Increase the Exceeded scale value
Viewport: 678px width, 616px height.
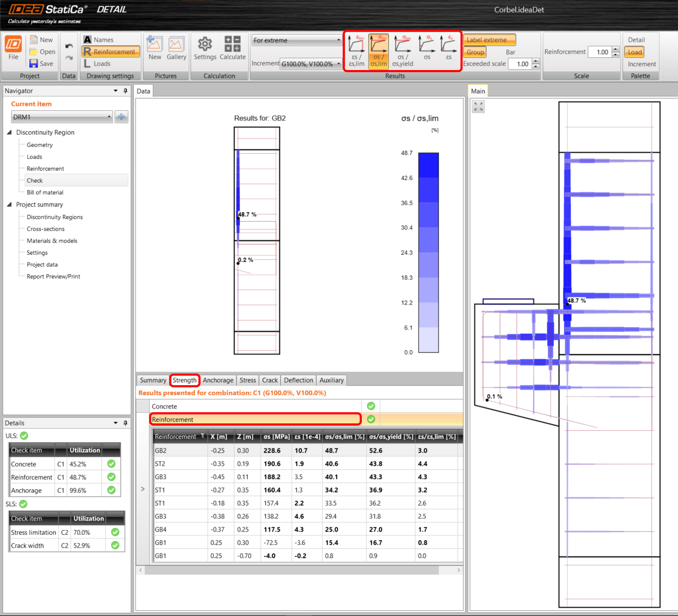(x=535, y=60)
